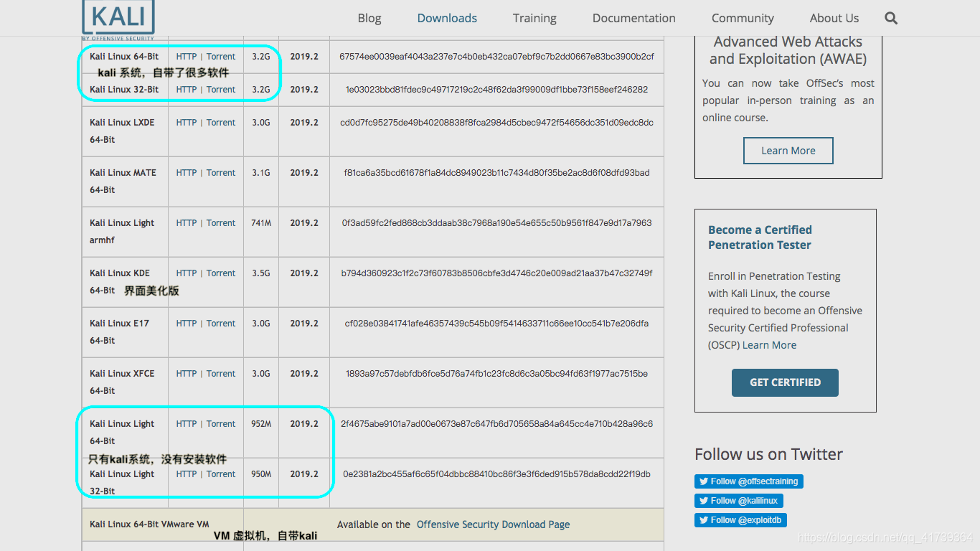Image resolution: width=980 pixels, height=551 pixels.
Task: Click Torrent link for Kali Linux MATE
Action: [x=221, y=173]
